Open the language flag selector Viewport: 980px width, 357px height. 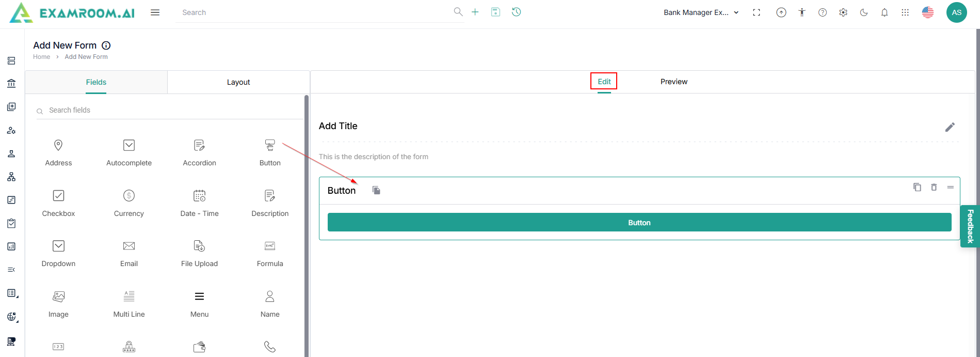coord(928,13)
